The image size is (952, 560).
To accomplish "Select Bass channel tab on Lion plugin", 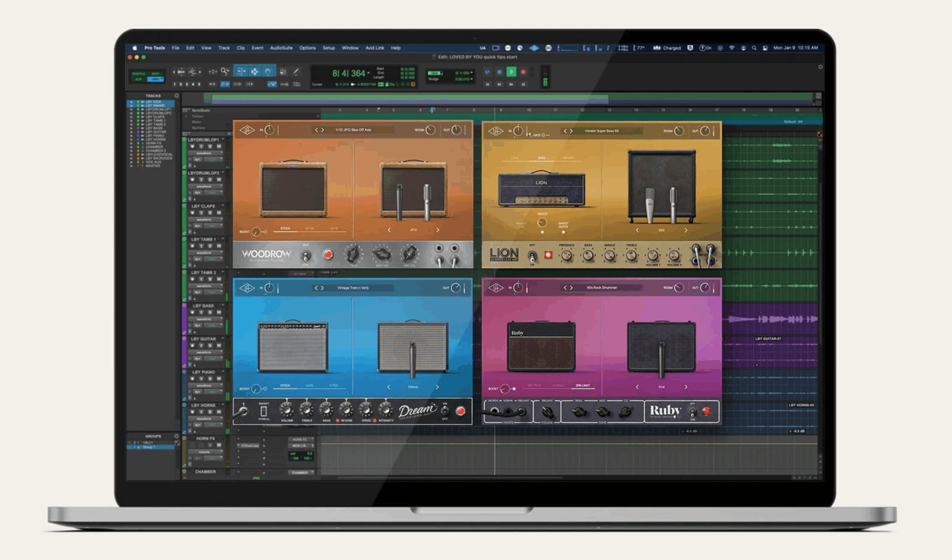I will point(541,158).
